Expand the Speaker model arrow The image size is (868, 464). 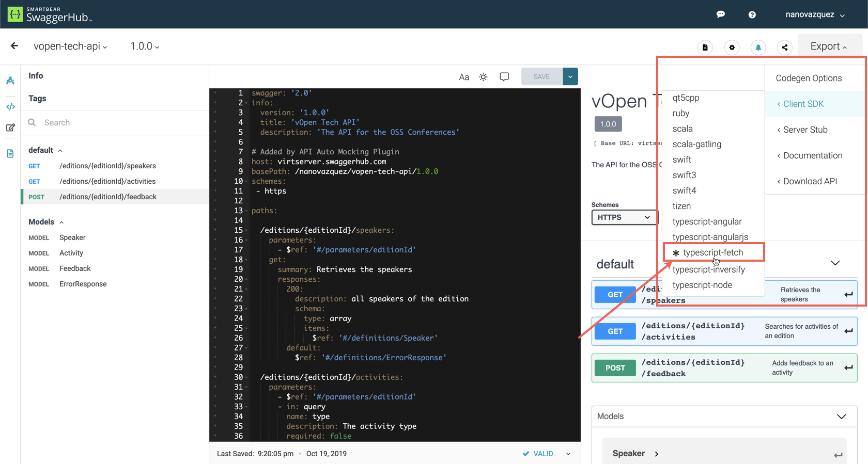(x=657, y=454)
